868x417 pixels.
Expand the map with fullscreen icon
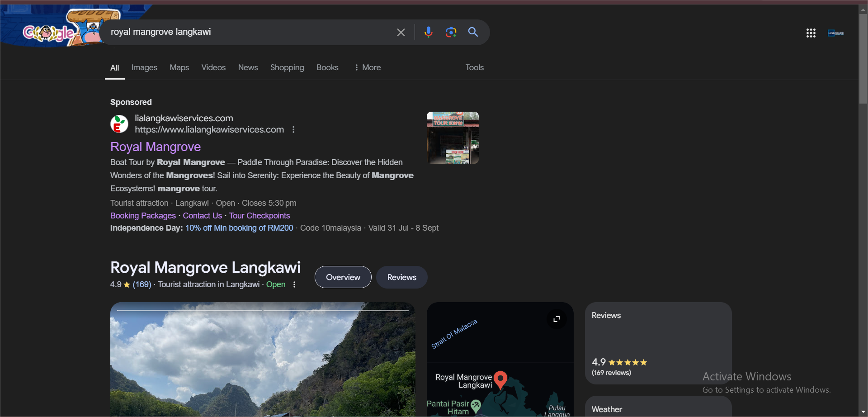(x=557, y=319)
